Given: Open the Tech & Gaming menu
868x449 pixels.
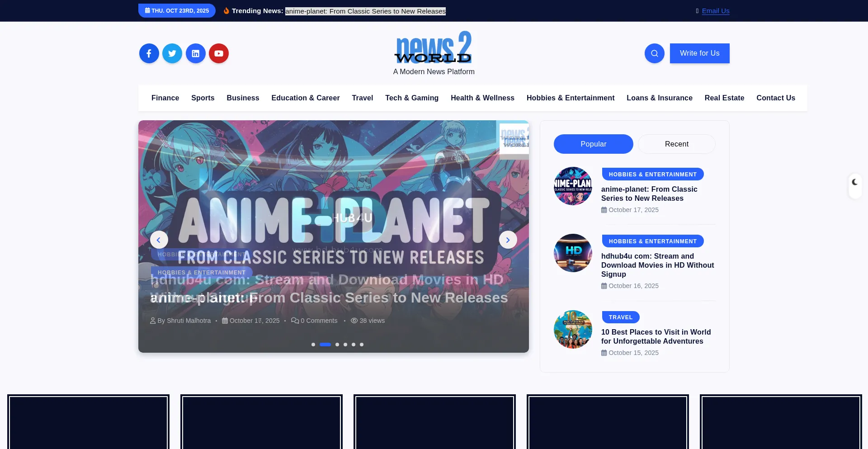Looking at the screenshot, I should pyautogui.click(x=411, y=98).
